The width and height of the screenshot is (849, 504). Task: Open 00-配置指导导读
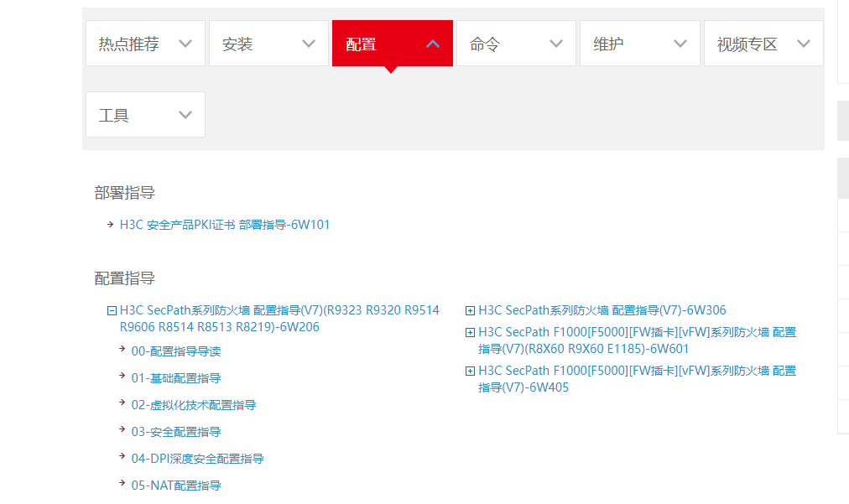[176, 351]
